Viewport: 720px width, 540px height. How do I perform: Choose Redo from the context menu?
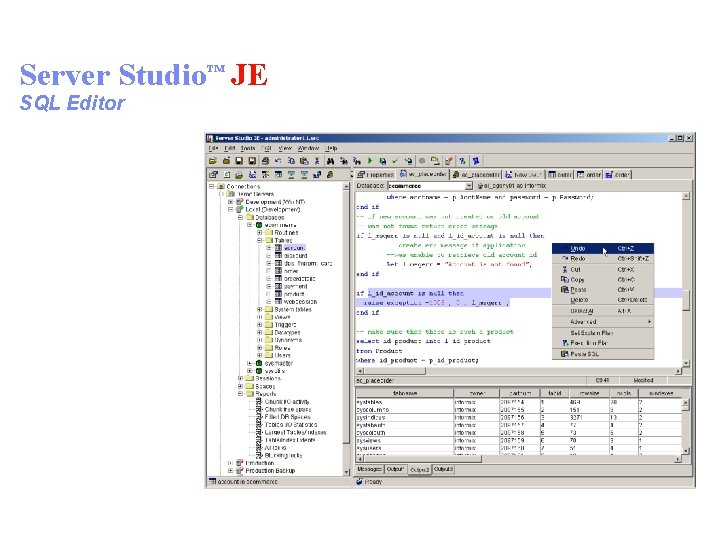[x=603, y=259]
